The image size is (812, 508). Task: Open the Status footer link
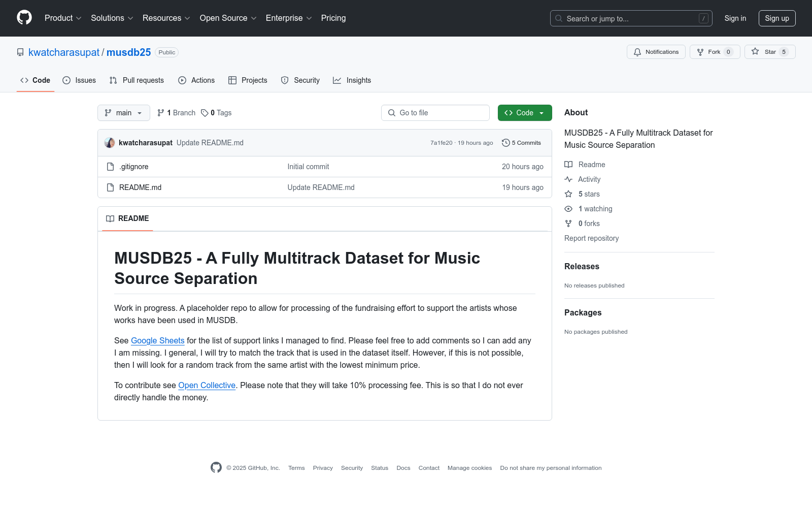pos(380,468)
